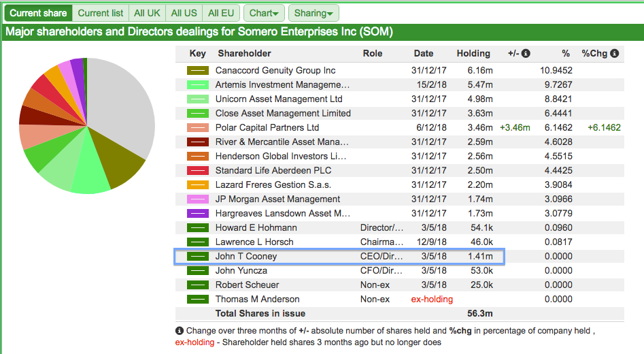Open the Current list tab
This screenshot has width=644, height=354.
click(x=100, y=13)
